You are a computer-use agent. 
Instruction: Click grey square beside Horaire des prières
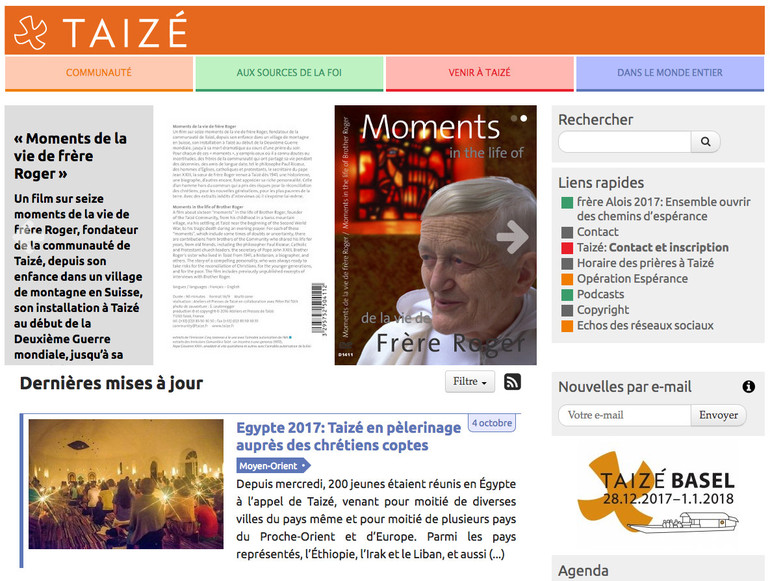(x=567, y=264)
